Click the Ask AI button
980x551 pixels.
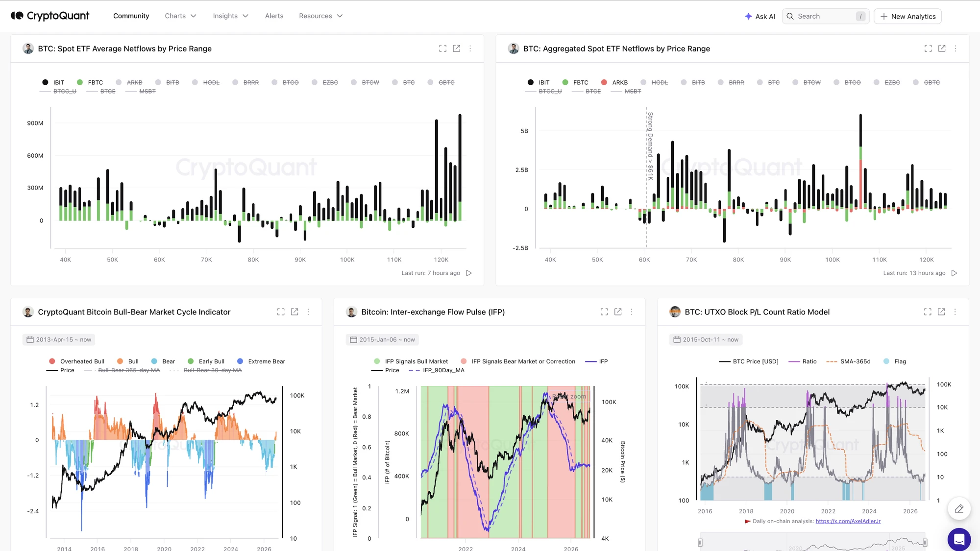tap(759, 17)
